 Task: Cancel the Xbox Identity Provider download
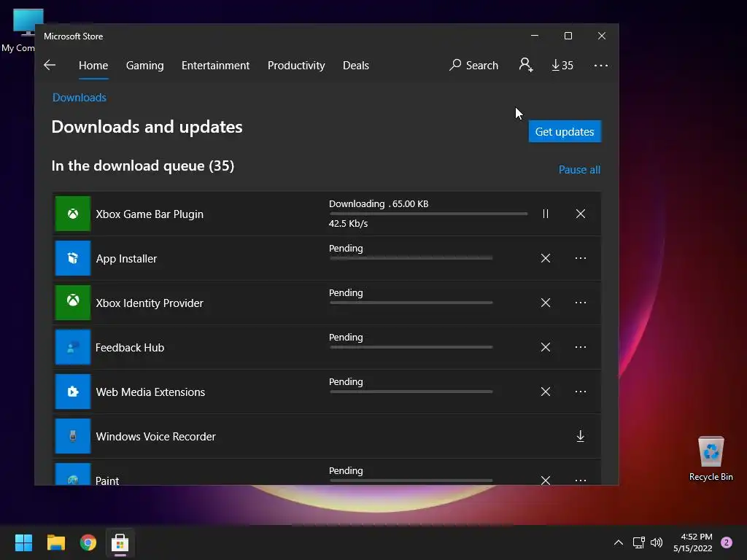click(546, 303)
